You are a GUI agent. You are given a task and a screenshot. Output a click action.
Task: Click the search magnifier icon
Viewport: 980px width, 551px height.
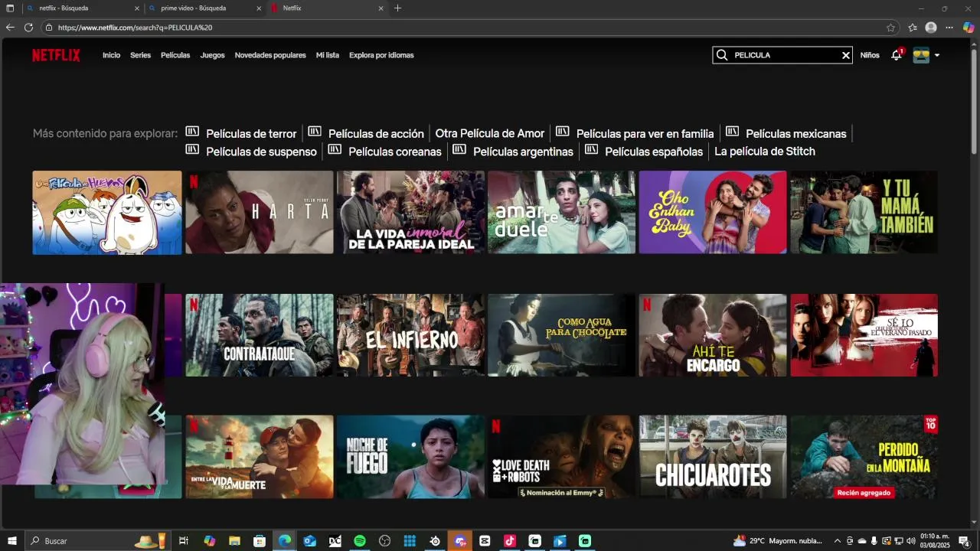(x=722, y=55)
